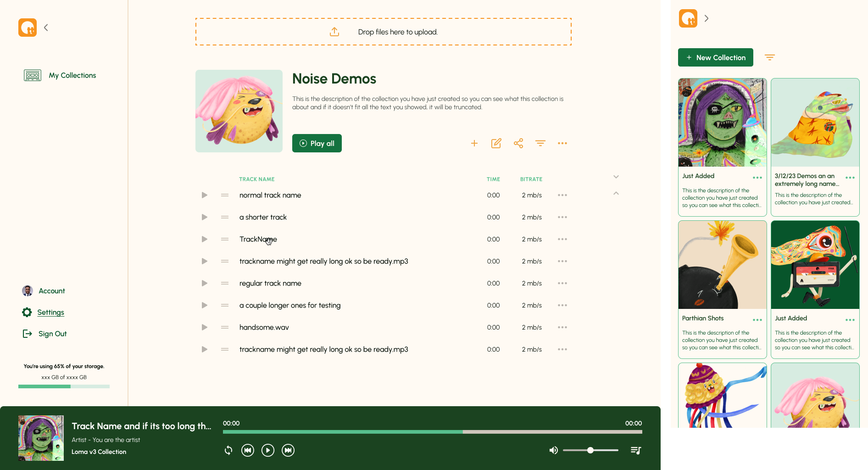This screenshot has width=868, height=470.
Task: Play 'a shorter track'
Action: coord(205,217)
